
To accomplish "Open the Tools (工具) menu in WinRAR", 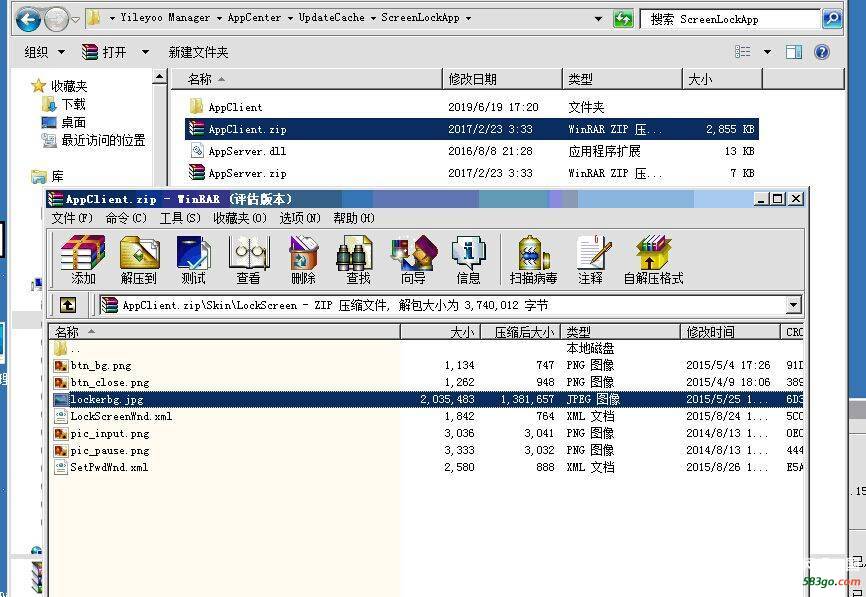I will point(180,218).
